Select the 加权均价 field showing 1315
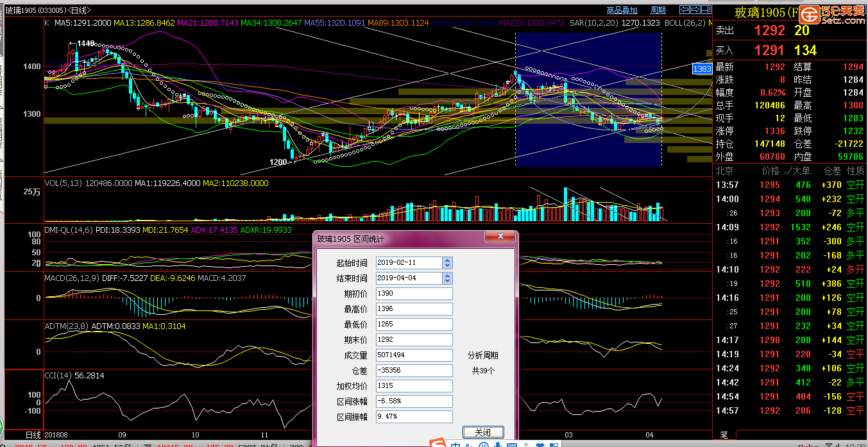Screen dimensions: 868x447 pyautogui.click(x=414, y=386)
